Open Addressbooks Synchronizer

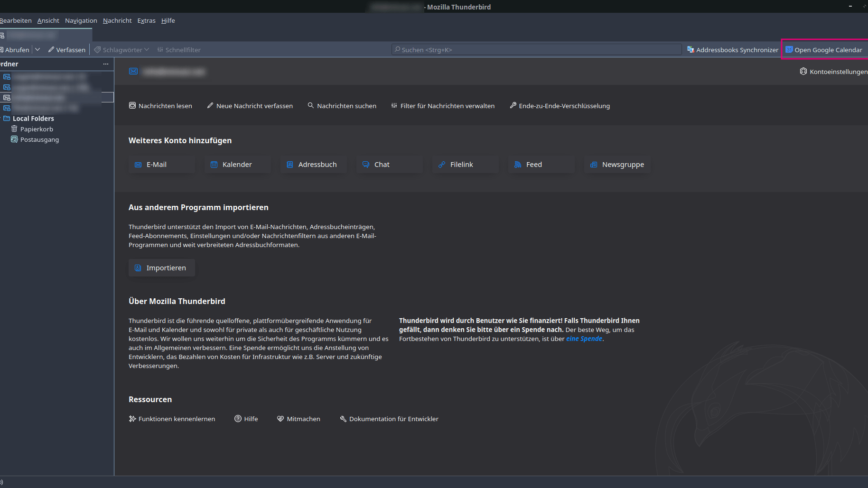[x=732, y=50]
